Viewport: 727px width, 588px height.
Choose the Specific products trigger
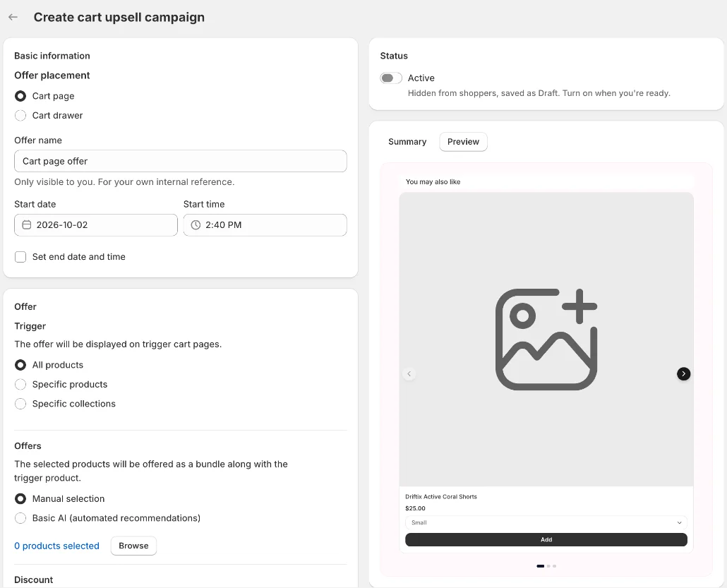(x=20, y=385)
